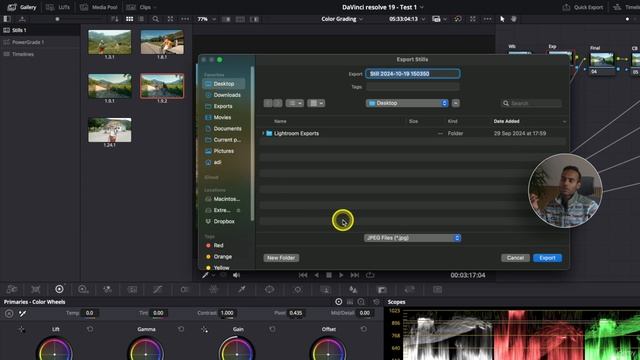The image size is (640, 360).
Task: Select the hand pan tool in node editor
Action: pos(514,19)
